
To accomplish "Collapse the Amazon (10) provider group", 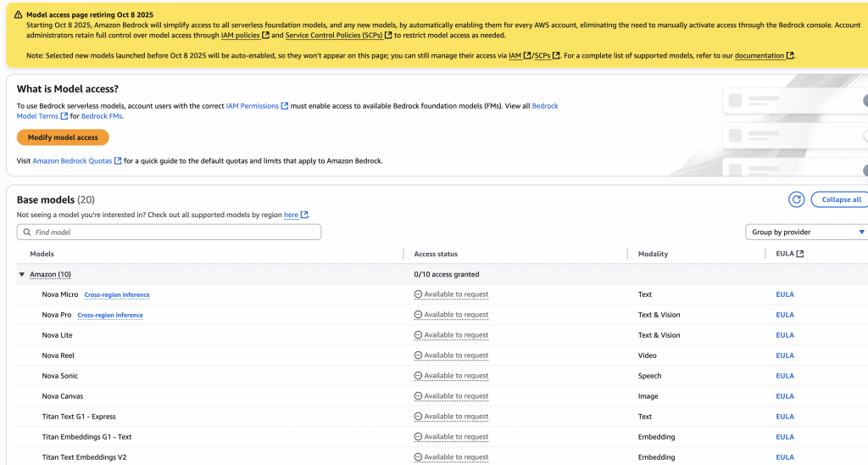I will 22,274.
